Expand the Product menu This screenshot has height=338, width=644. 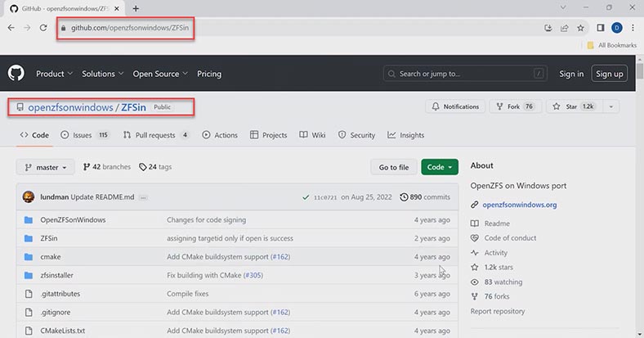point(54,74)
